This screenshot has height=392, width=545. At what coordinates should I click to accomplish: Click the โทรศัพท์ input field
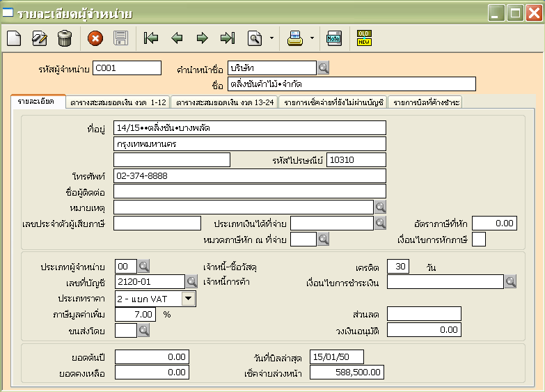pos(249,176)
